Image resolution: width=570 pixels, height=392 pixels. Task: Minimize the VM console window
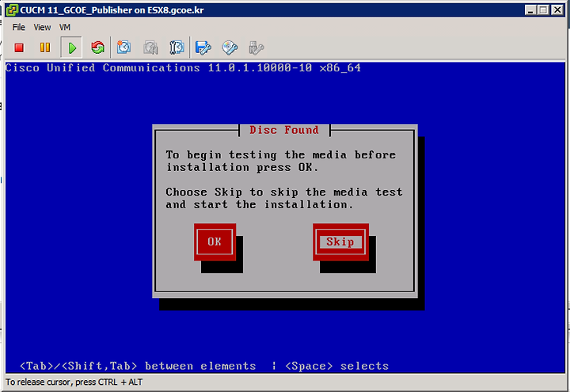(x=530, y=10)
